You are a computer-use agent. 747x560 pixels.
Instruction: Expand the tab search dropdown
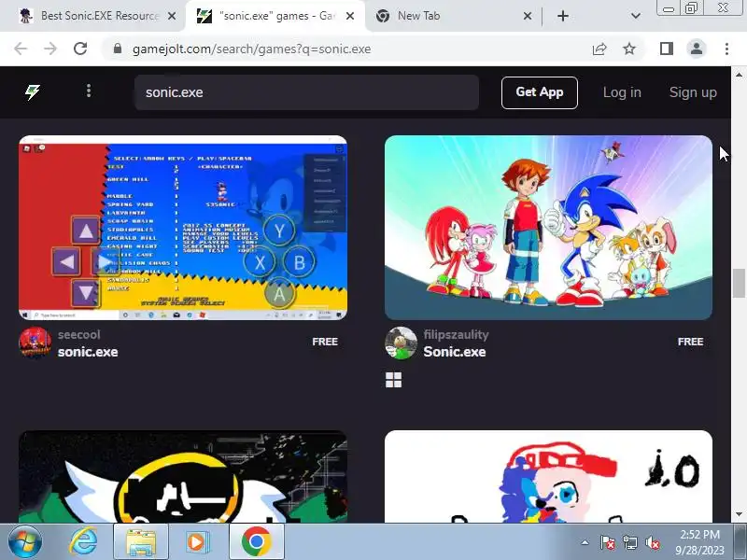coord(636,16)
